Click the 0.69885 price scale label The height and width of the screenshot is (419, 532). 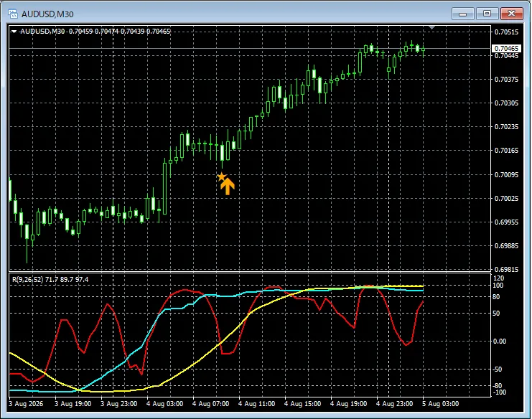tap(507, 246)
